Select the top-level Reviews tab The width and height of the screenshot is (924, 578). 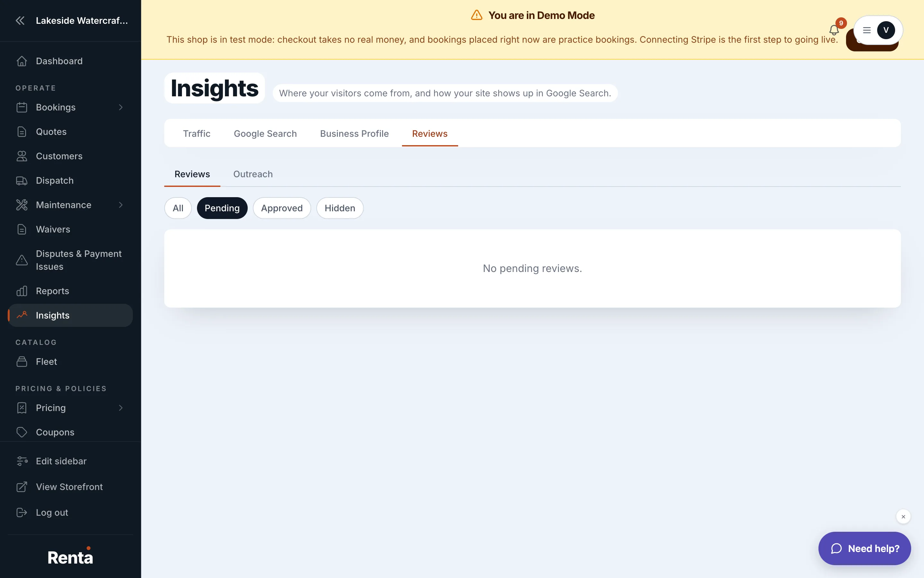click(430, 133)
